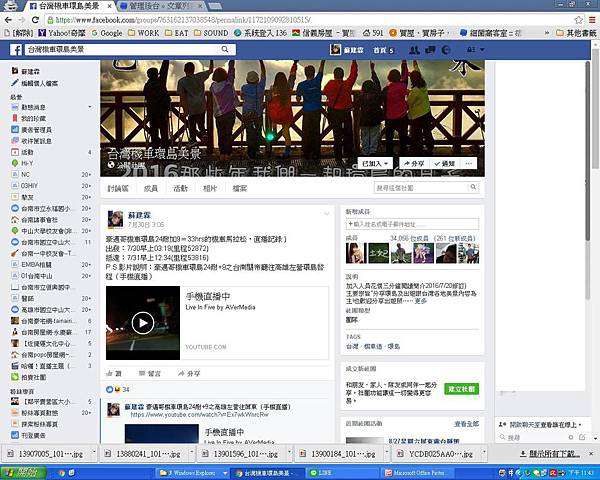Open the Chrome menu icon
The width and height of the screenshot is (600, 480).
tap(592, 20)
